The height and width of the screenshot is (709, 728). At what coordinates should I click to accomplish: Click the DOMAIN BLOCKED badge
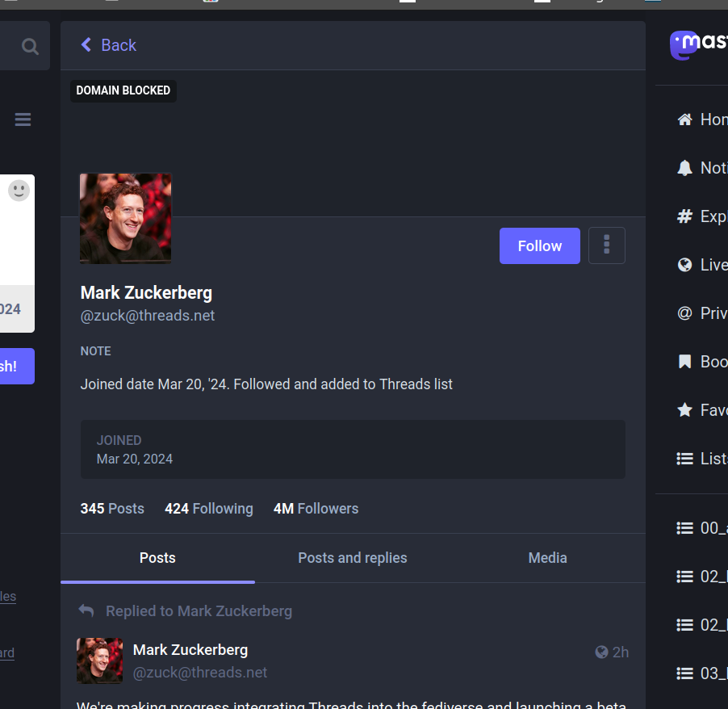point(123,90)
